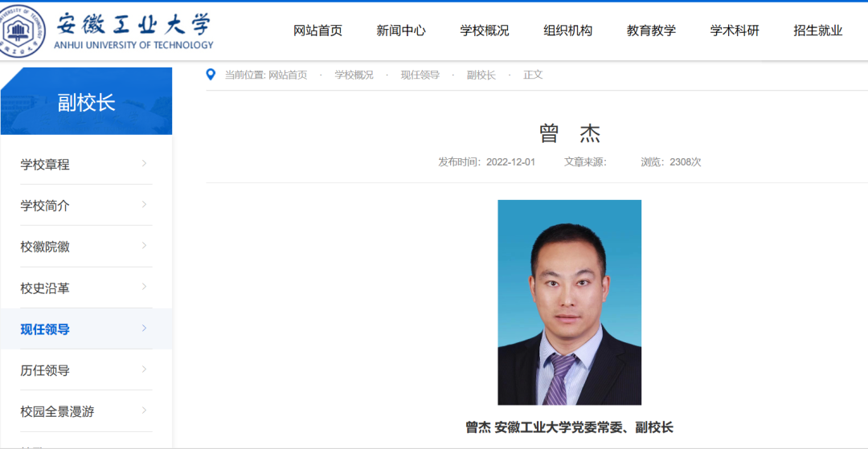The width and height of the screenshot is (868, 449).
Task: Click the chevron next to 现任领导
Action: 144,328
